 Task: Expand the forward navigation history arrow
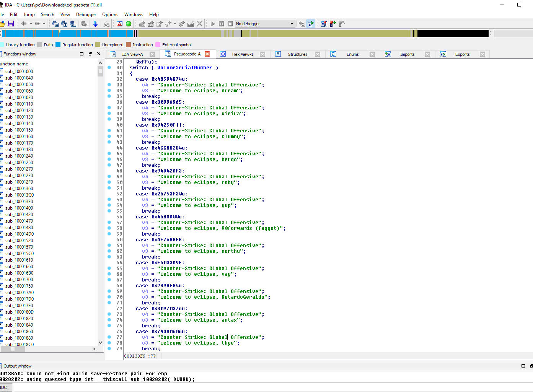[x=44, y=24]
